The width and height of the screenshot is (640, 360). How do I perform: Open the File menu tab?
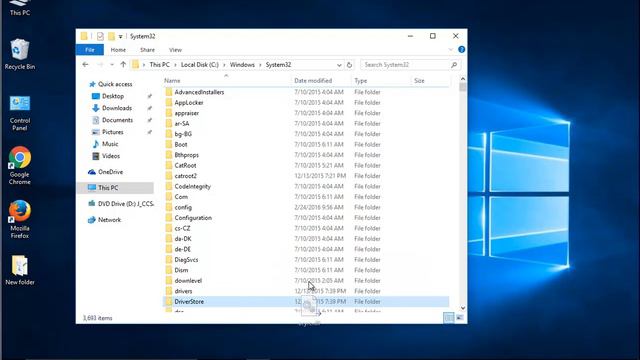coord(90,50)
